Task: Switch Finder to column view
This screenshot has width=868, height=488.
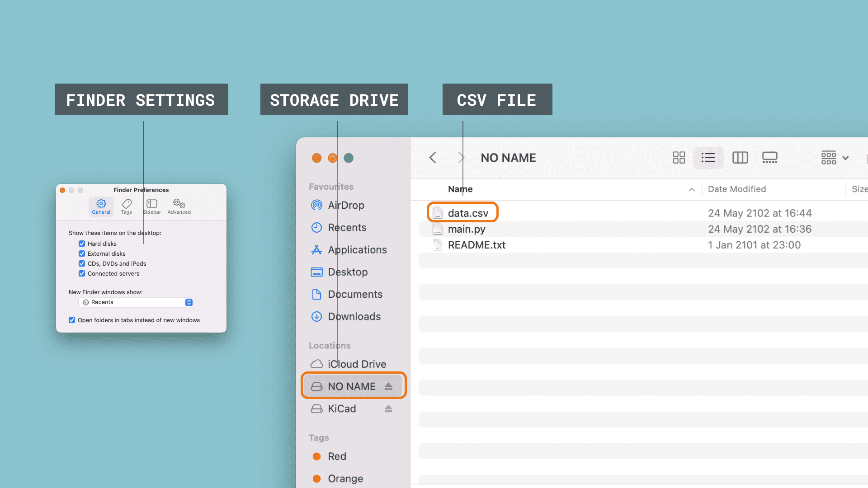Action: [x=740, y=158]
